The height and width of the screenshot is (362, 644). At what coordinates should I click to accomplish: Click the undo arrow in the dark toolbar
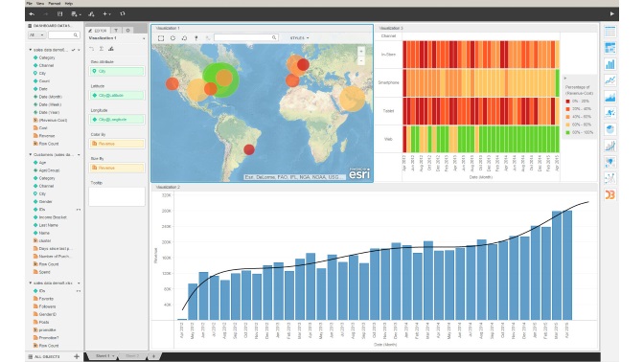click(32, 14)
